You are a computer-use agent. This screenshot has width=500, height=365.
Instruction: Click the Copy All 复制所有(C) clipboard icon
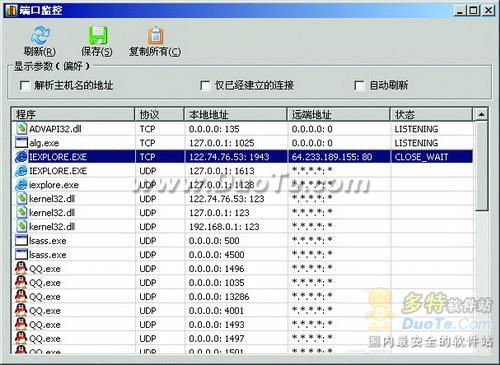(x=155, y=35)
